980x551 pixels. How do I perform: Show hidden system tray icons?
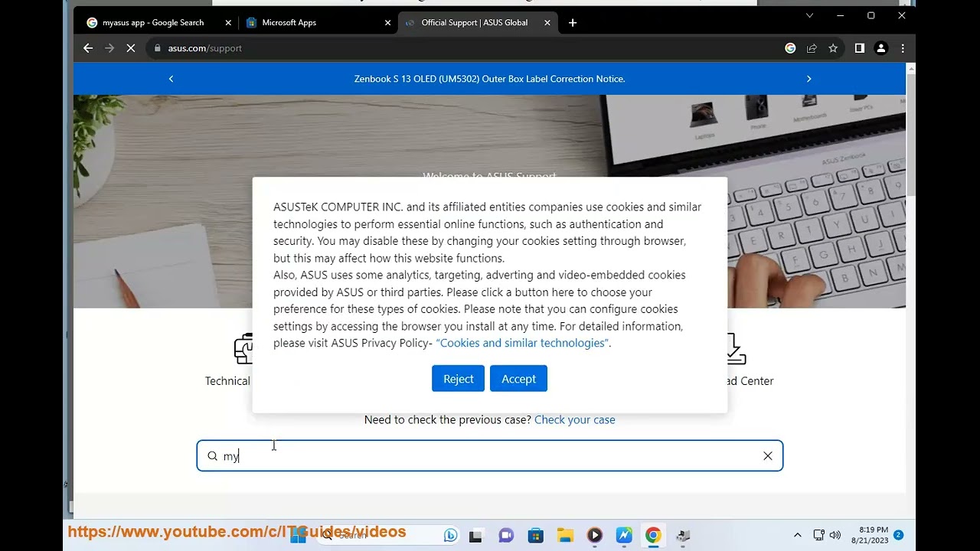[x=797, y=535]
